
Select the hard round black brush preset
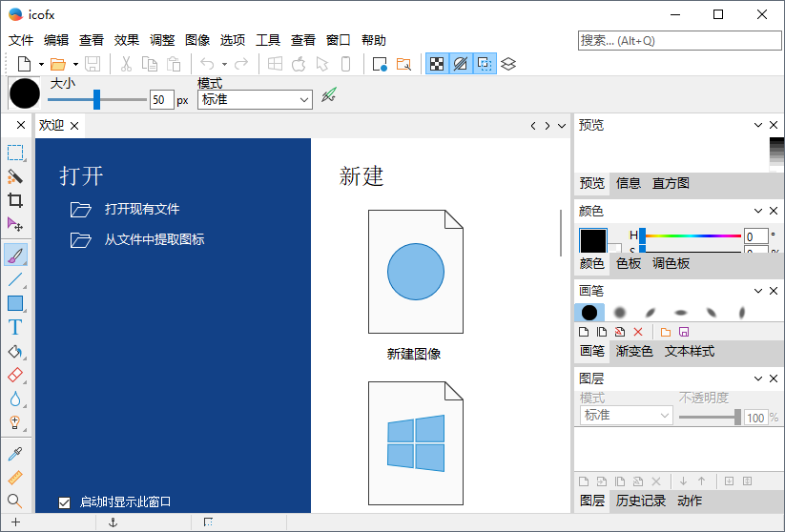coord(589,313)
